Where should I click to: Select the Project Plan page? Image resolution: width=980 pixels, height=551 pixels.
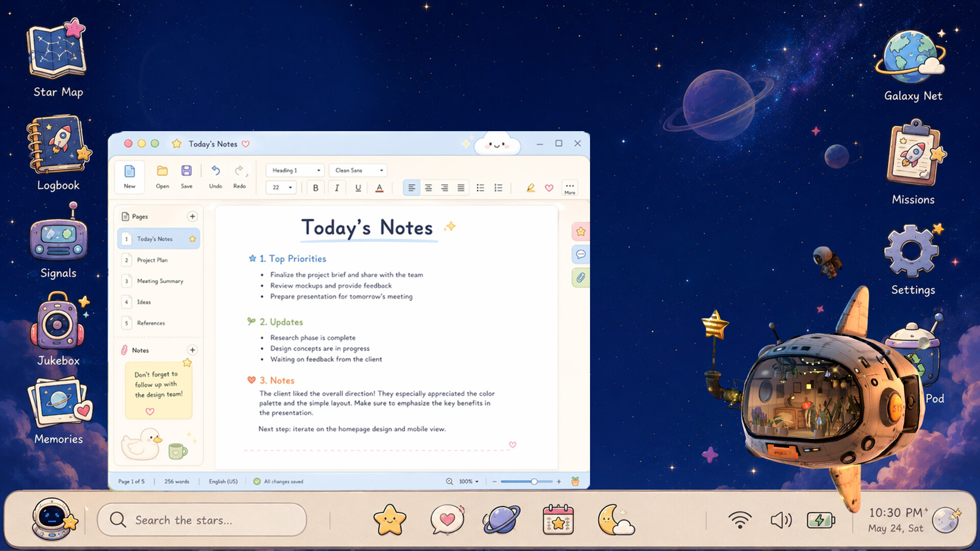pos(159,260)
